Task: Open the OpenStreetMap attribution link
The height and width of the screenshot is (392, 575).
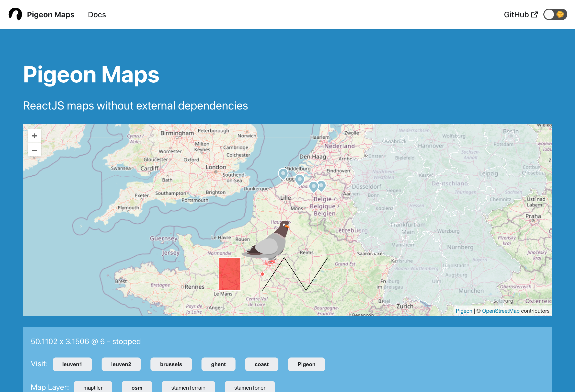Action: (x=500, y=311)
